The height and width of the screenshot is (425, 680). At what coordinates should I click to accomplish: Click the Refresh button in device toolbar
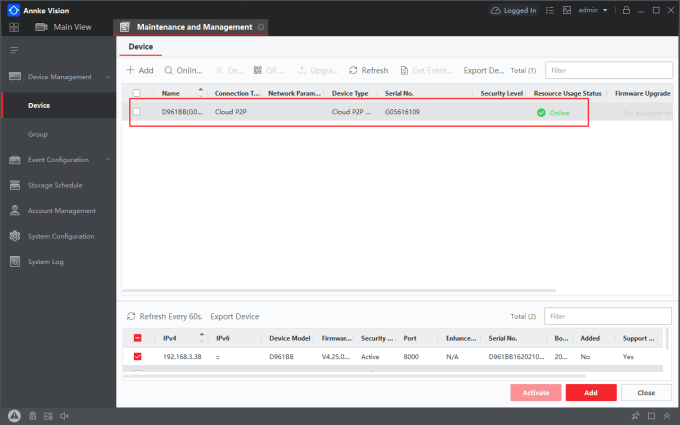pyautogui.click(x=368, y=71)
